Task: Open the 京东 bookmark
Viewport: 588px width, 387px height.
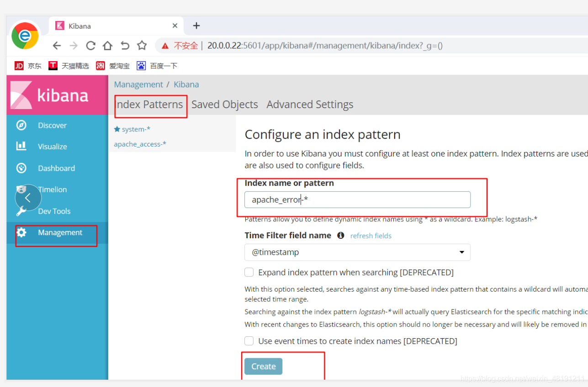Action: [x=28, y=66]
